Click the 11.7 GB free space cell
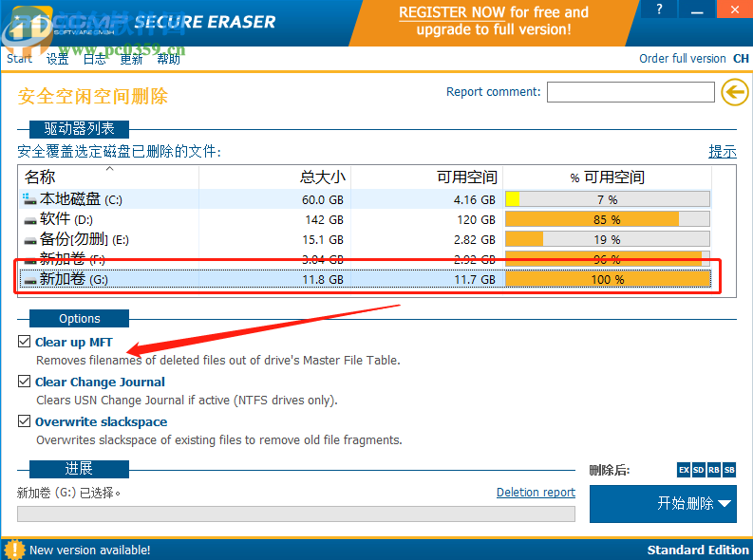Screen dimensions: 753x560 tap(475, 280)
